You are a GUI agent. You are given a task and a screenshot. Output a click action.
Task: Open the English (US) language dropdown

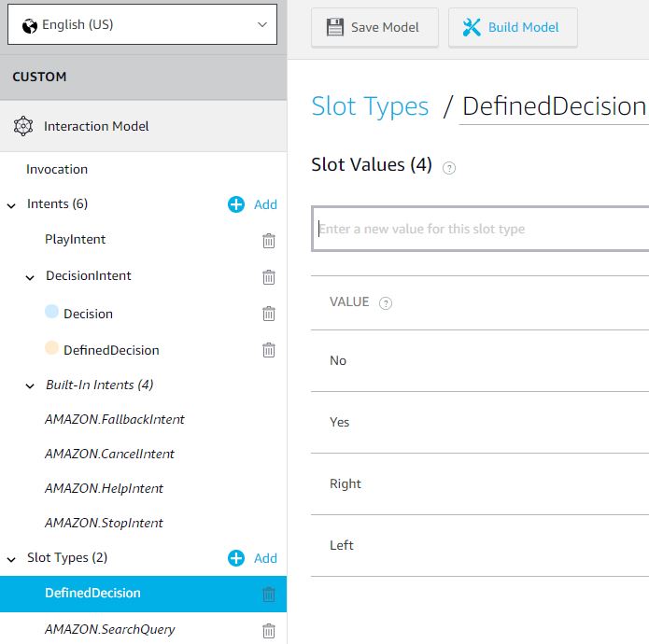tap(142, 24)
